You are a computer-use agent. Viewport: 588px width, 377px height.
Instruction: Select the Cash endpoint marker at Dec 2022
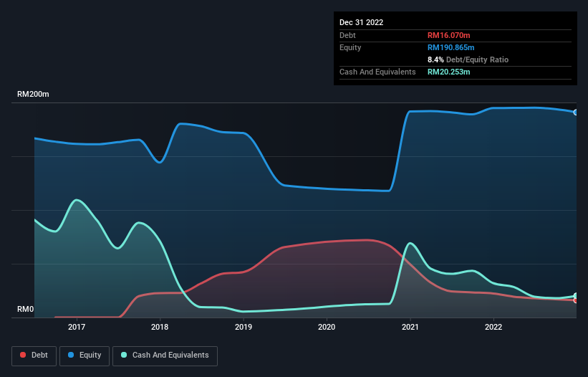click(x=576, y=295)
